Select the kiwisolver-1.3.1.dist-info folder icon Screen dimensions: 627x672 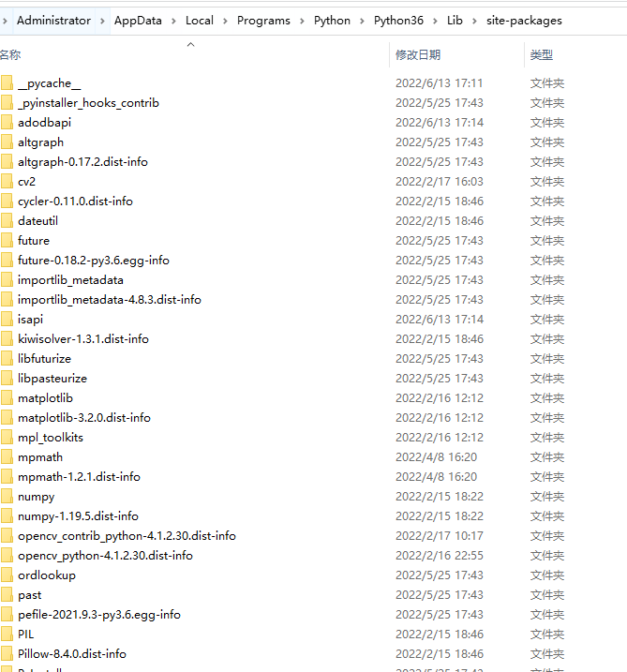(7, 339)
